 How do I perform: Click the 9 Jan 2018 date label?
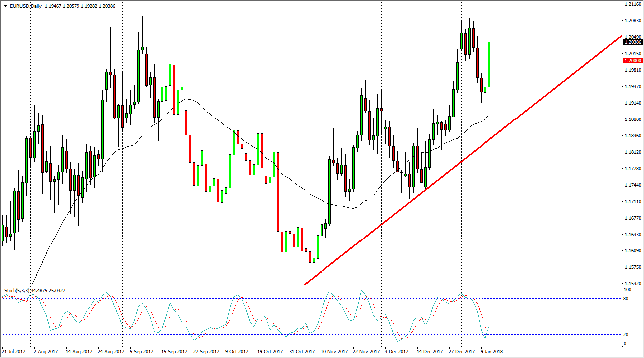tap(492, 352)
